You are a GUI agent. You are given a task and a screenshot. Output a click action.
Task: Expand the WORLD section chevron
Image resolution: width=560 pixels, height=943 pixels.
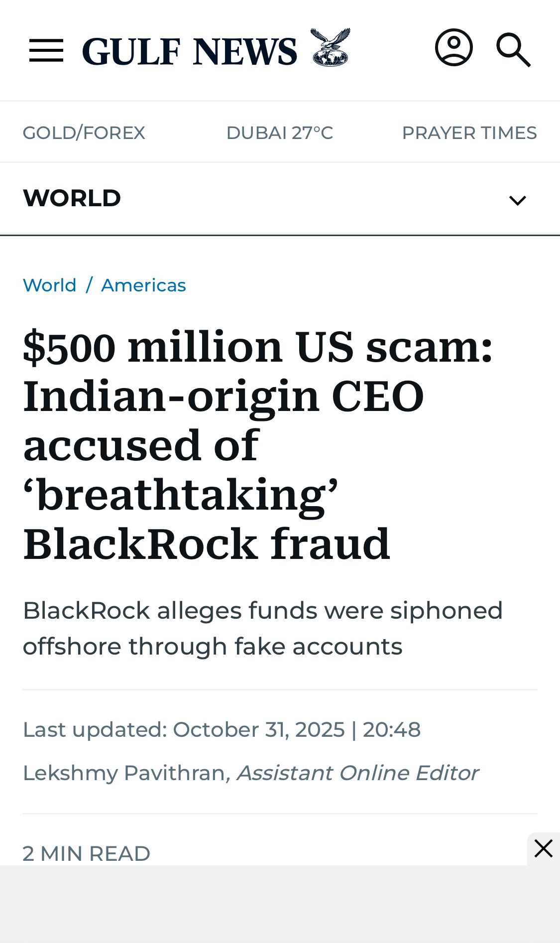[x=517, y=200]
